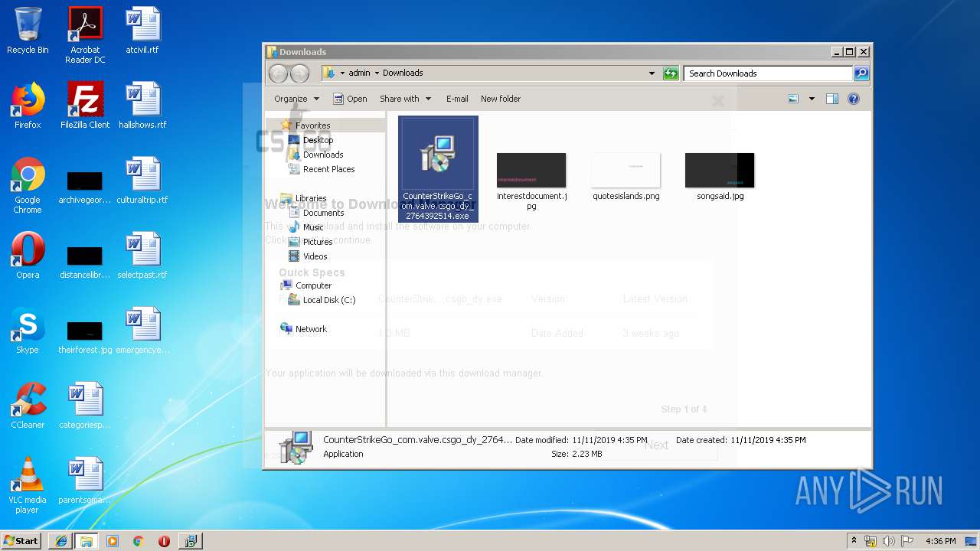Screen dimensions: 980x551
Task: Expand the Organize dropdown menu
Action: pos(296,99)
